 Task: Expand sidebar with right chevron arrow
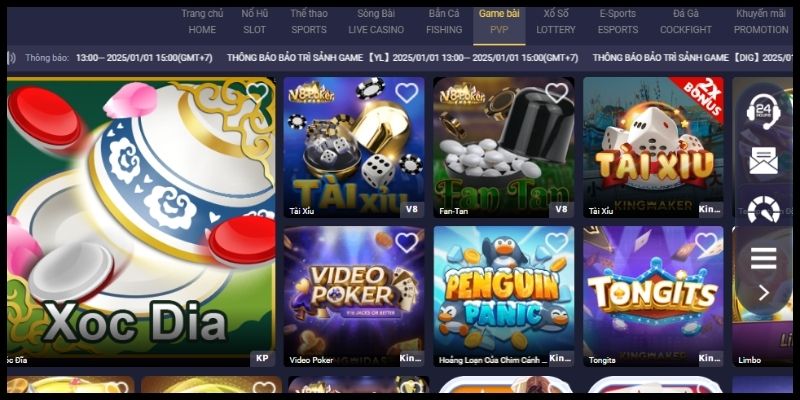[764, 293]
